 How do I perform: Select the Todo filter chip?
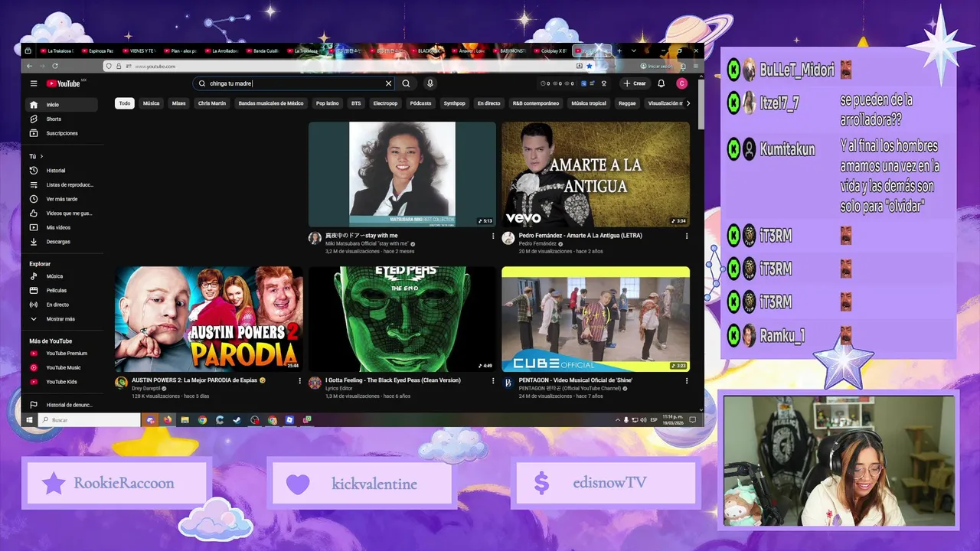tap(125, 103)
